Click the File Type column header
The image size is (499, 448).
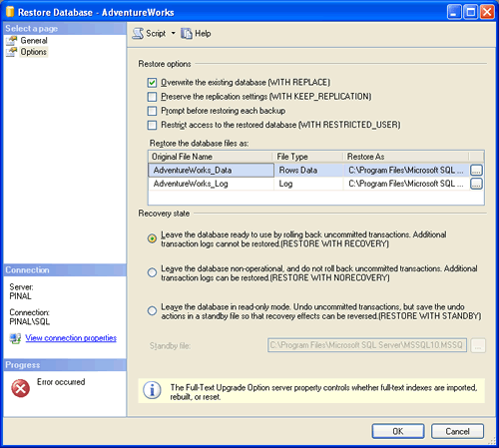click(308, 157)
